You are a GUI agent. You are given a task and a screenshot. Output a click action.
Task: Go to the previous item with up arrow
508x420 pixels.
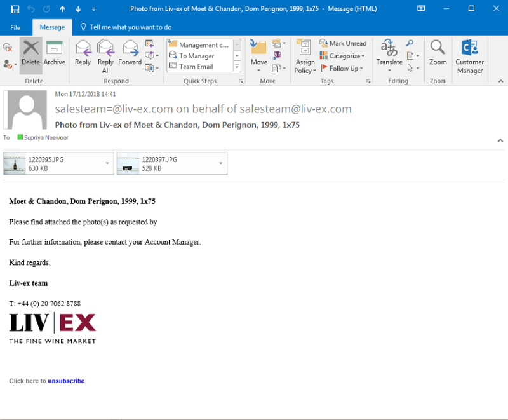point(62,9)
